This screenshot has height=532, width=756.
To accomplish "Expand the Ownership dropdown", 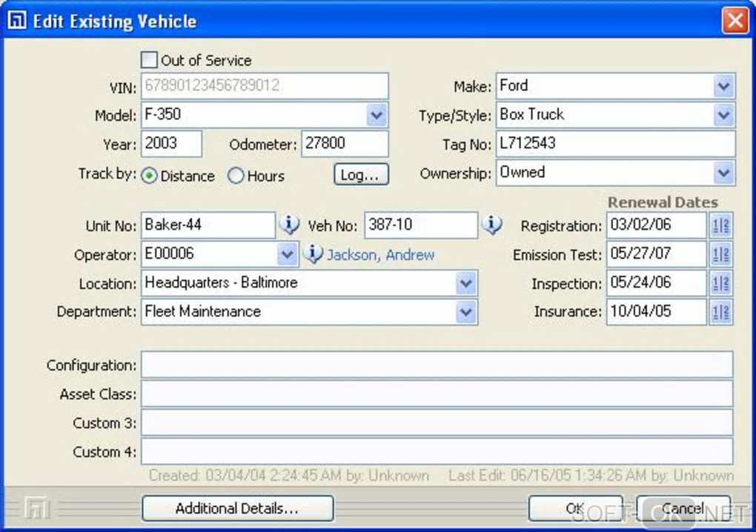I will pyautogui.click(x=723, y=173).
